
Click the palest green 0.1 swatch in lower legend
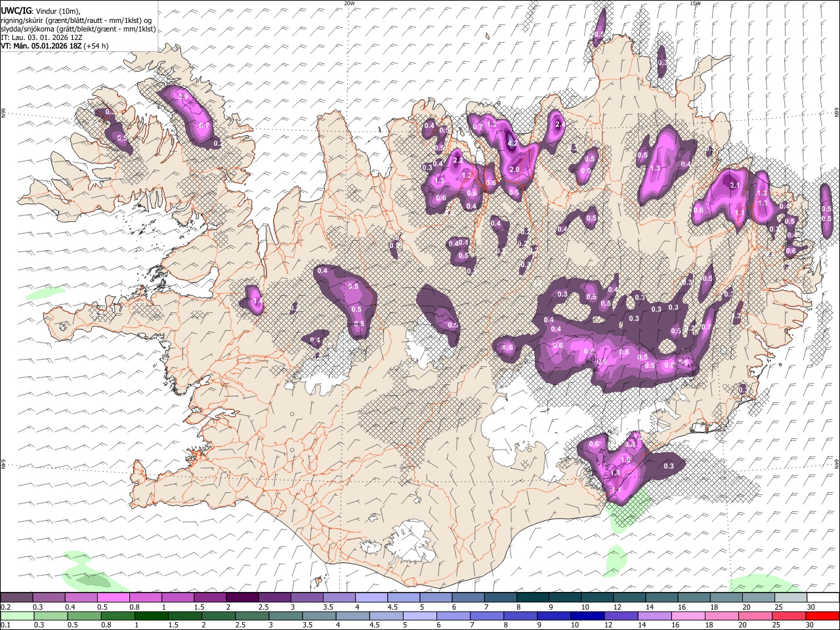tap(16, 616)
